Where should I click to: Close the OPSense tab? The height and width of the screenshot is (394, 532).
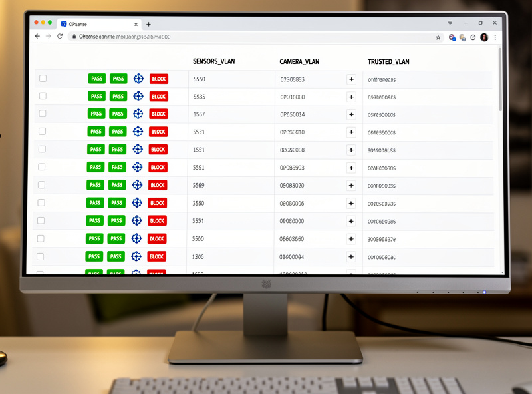(136, 25)
